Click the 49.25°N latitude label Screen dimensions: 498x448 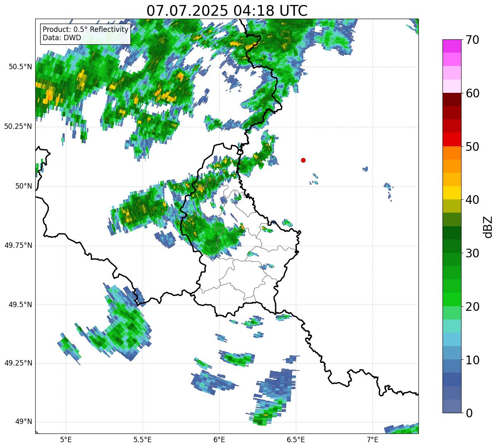pos(18,363)
